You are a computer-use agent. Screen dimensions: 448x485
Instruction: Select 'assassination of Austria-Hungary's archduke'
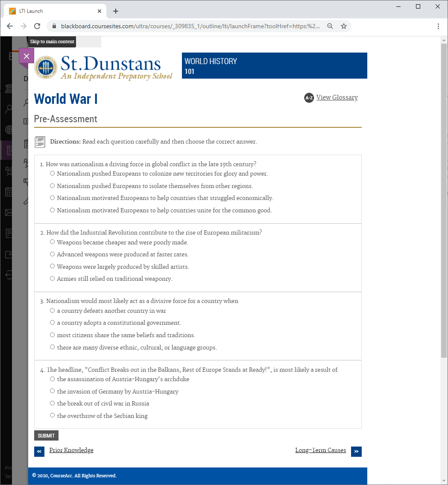click(x=52, y=379)
